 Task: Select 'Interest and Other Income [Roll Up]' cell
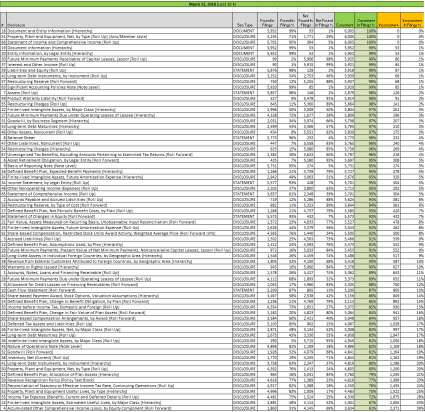click(119, 64)
